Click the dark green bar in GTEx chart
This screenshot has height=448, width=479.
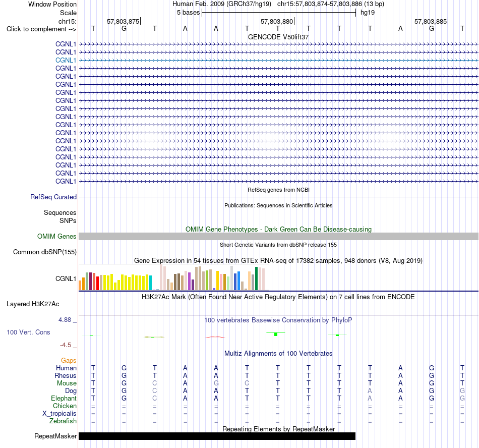tap(257, 278)
